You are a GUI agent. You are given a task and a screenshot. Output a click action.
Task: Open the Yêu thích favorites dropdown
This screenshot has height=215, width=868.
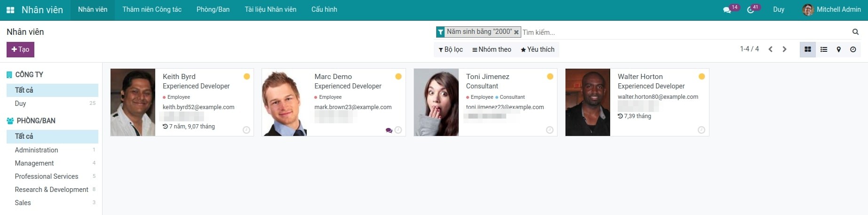click(x=537, y=49)
